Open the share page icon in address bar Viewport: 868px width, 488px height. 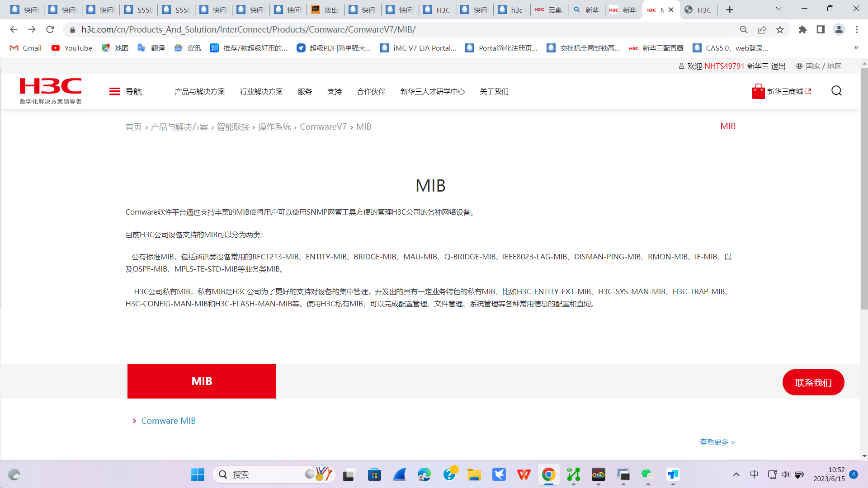762,30
